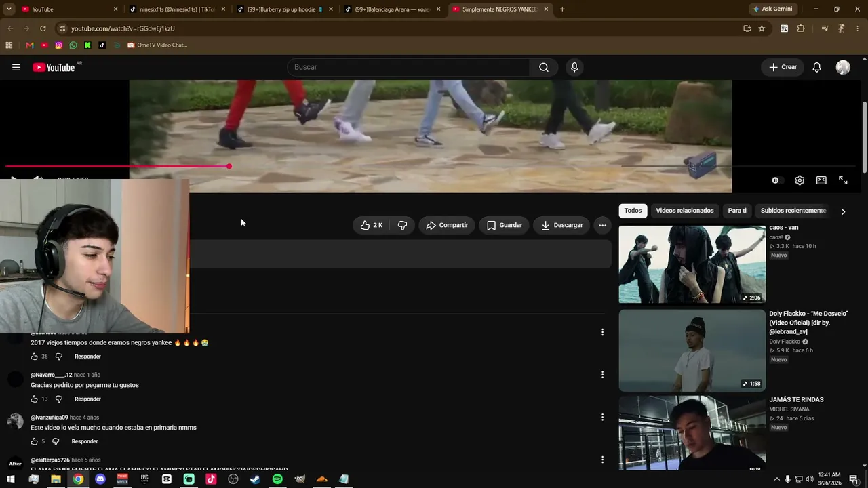This screenshot has width=868, height=488.
Task: Save the video with Guardar
Action: pos(505,225)
